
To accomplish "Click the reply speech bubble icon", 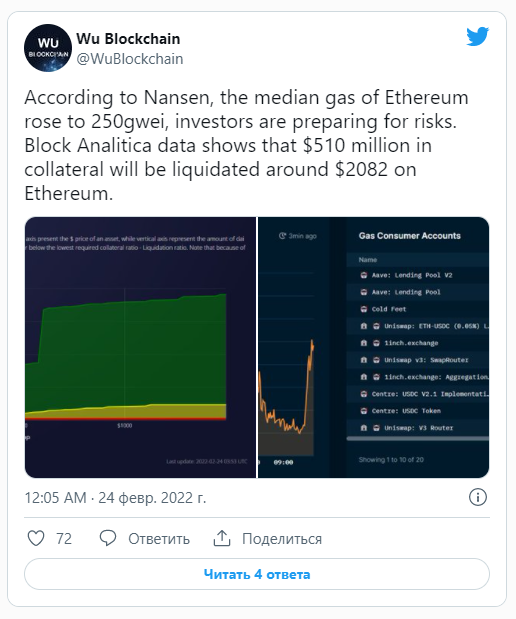I will (108, 538).
